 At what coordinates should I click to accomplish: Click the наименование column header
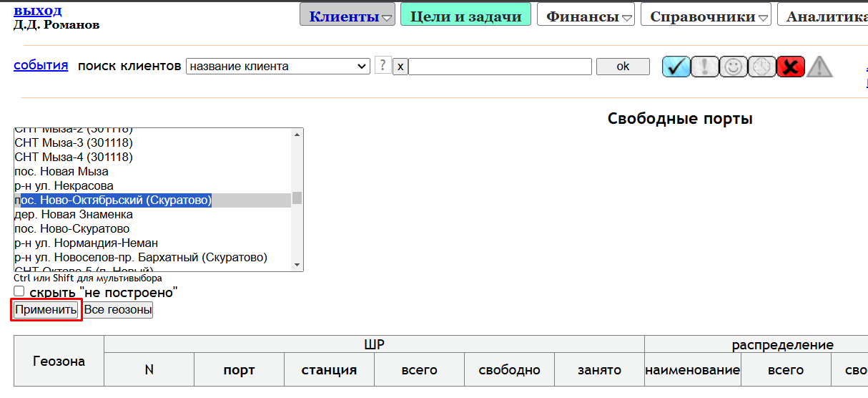(x=693, y=370)
